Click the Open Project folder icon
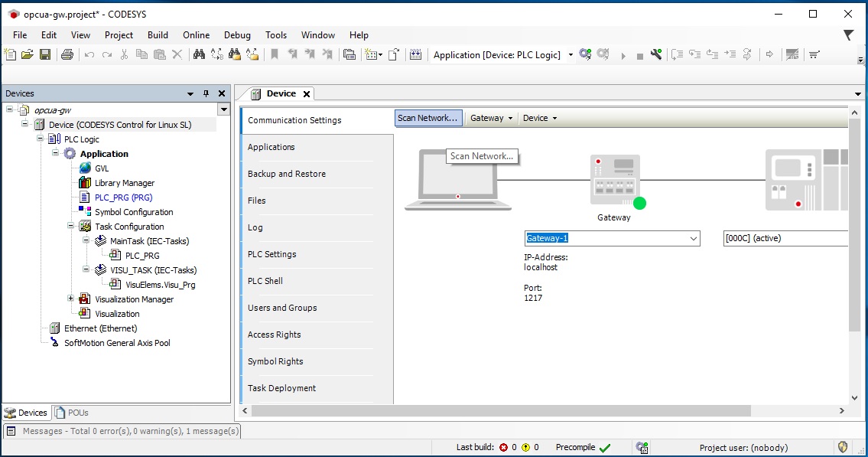Screen dimensions: 868x457 pyautogui.click(x=27, y=54)
